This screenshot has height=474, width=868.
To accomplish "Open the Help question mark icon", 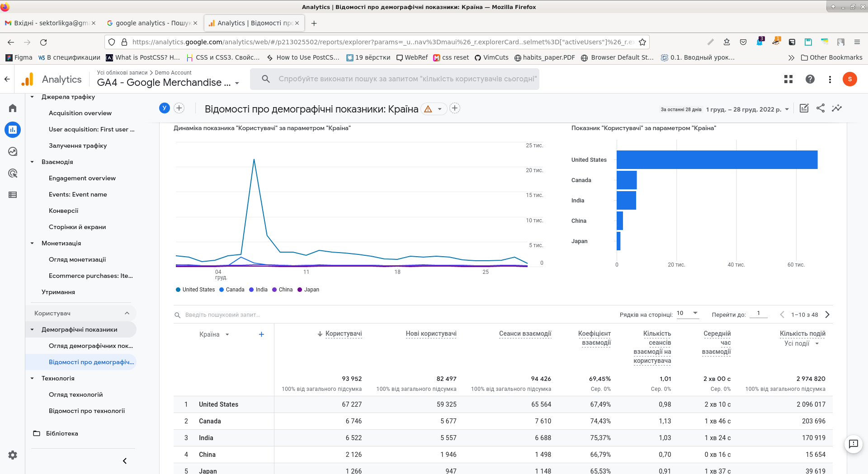I will point(810,79).
